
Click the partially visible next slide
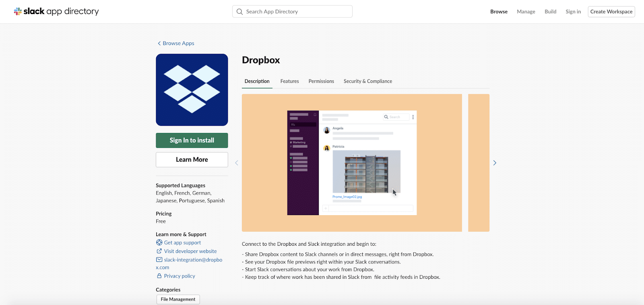pyautogui.click(x=479, y=163)
